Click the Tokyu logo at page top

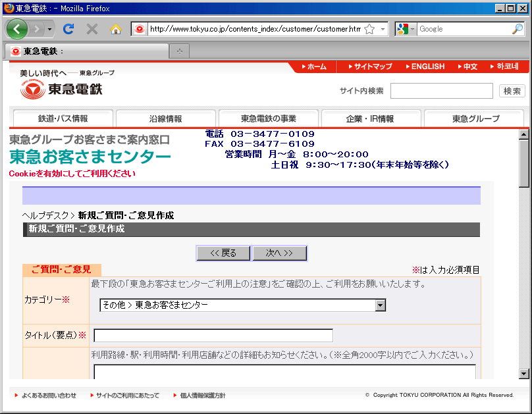(61, 89)
